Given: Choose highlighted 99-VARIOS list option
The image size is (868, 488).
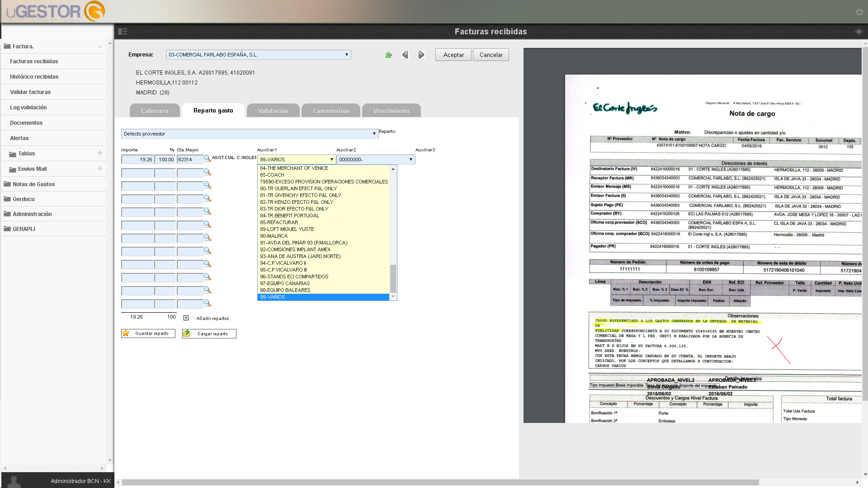Looking at the screenshot, I should click(x=324, y=297).
